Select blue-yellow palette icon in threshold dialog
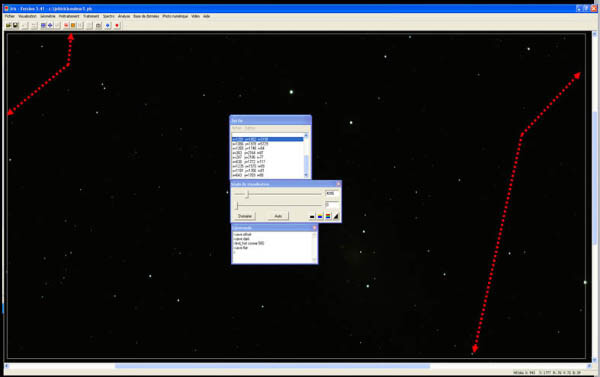The height and width of the screenshot is (377, 600). 320,217
